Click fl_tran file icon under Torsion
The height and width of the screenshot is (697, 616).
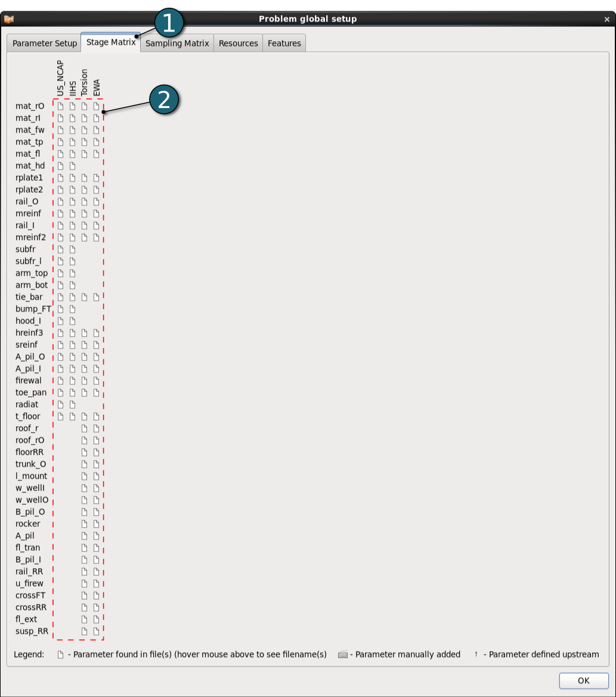tap(85, 548)
